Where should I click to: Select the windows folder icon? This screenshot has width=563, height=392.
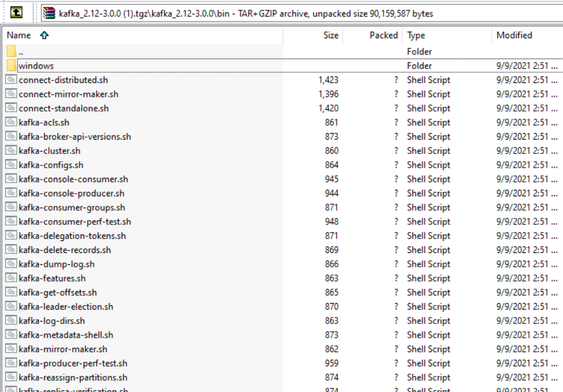[x=11, y=66]
